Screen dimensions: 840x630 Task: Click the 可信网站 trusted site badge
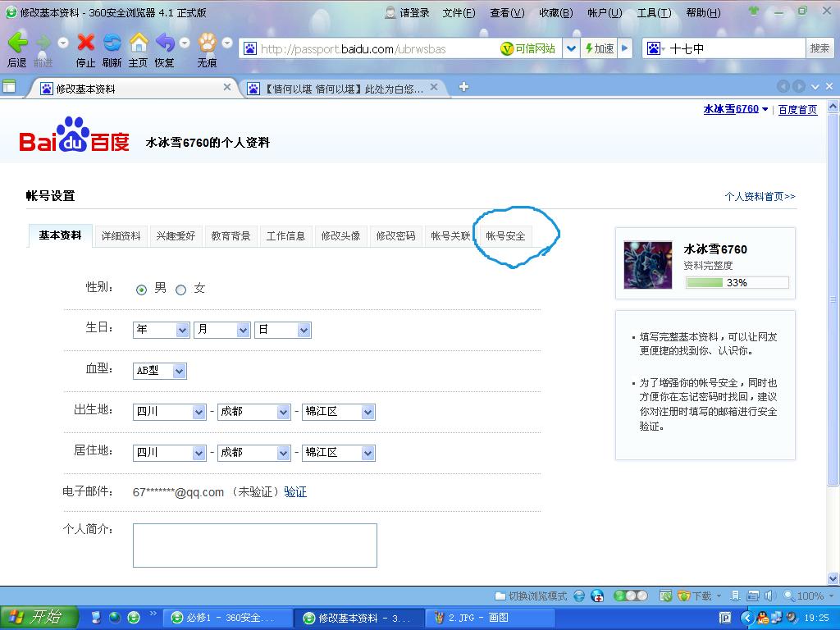529,48
